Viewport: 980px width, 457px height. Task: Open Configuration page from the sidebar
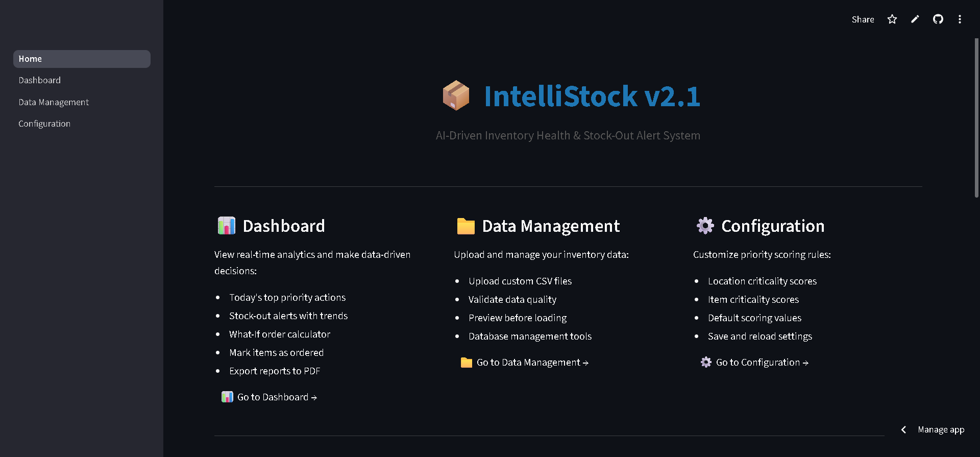82,124
